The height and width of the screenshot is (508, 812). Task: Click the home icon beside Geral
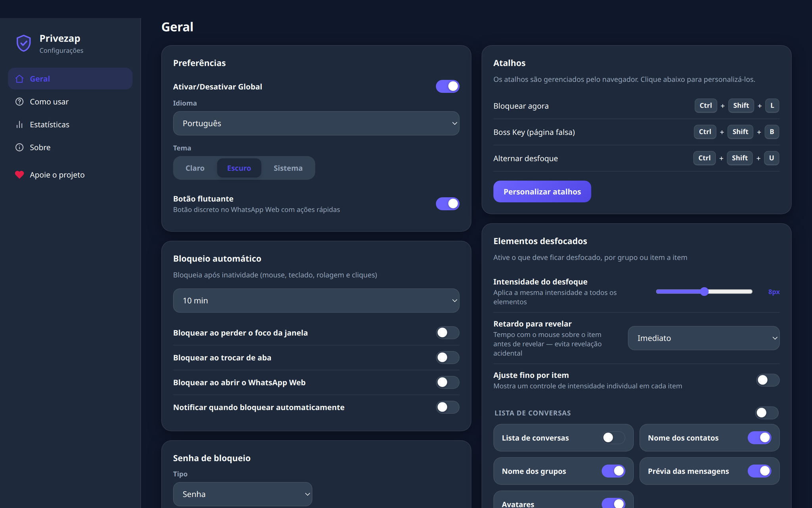pos(19,79)
